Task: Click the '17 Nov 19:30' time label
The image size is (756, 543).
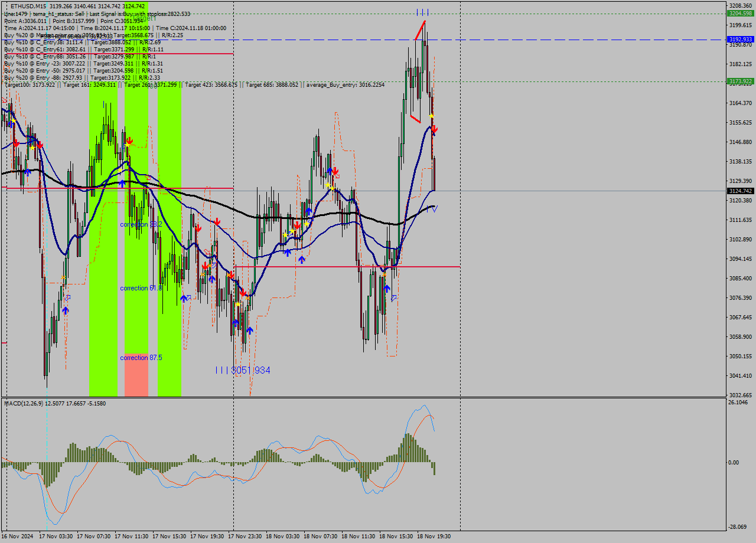Action: point(207,537)
